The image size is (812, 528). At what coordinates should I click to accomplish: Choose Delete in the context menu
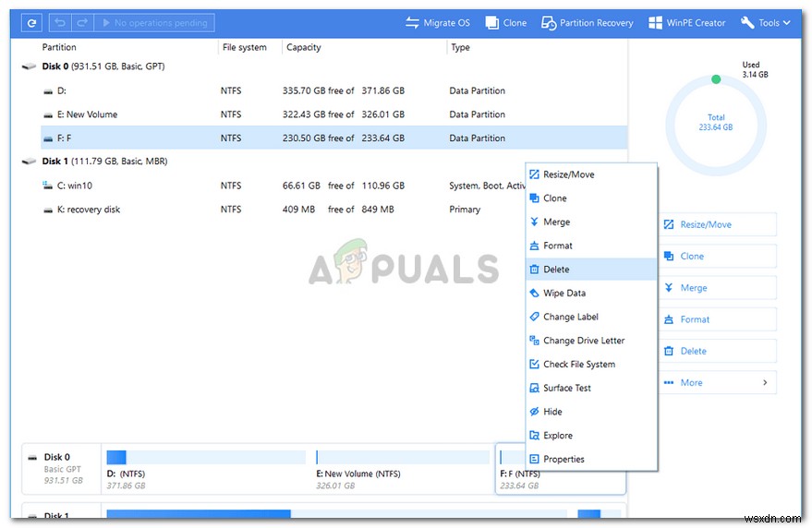pos(591,270)
